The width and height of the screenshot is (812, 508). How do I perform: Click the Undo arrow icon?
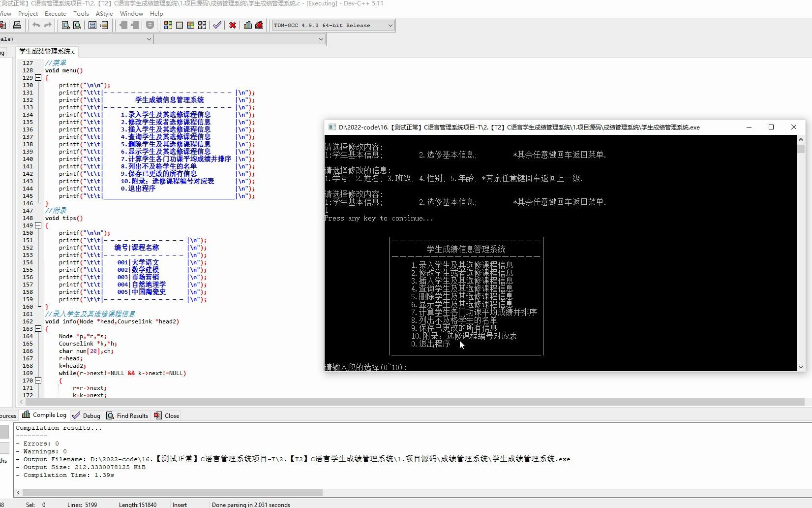pos(36,25)
